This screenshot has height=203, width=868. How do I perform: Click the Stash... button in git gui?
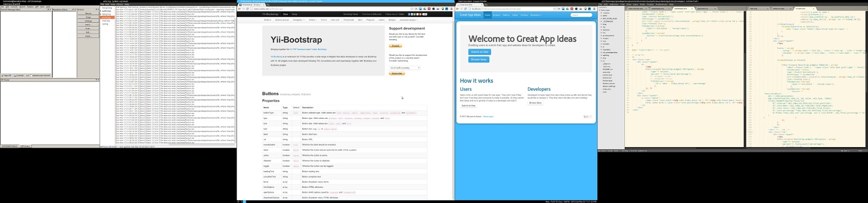(x=88, y=36)
